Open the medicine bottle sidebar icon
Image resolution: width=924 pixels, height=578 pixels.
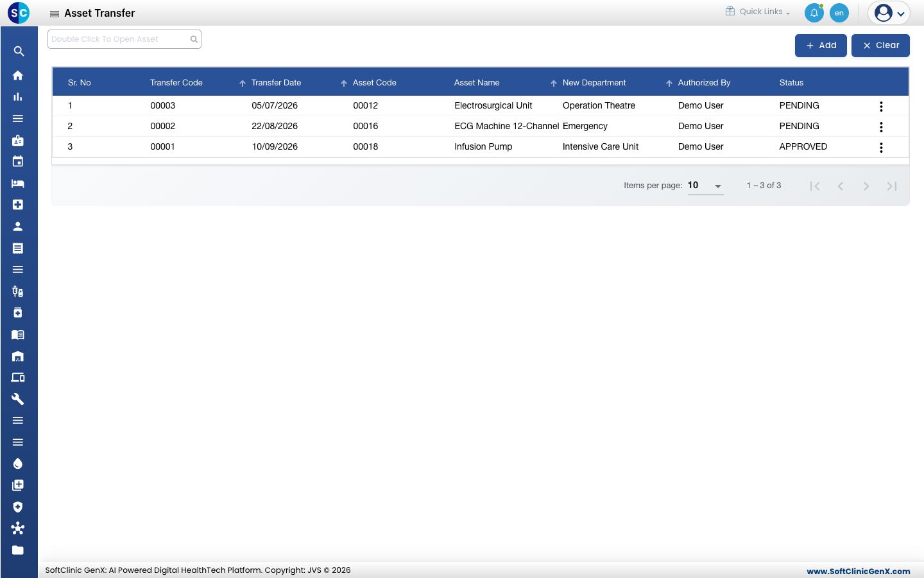(x=18, y=313)
